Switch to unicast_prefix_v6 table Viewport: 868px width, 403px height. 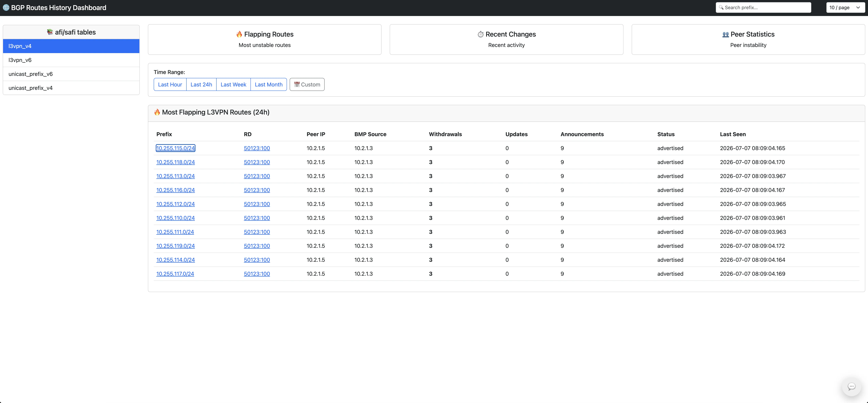[71, 74]
